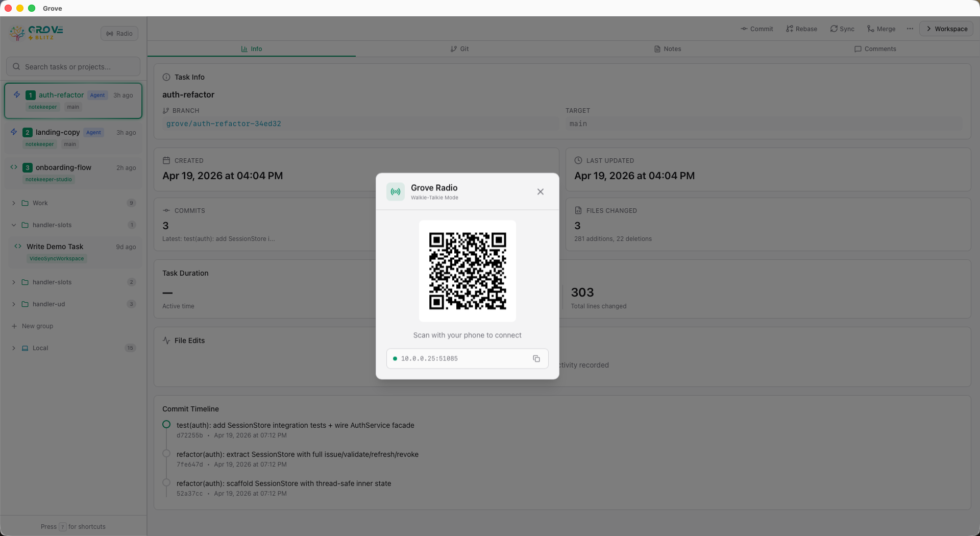Copy the 10.0.0.25:51085 address
Viewport: 980px width, 536px height.
(x=536, y=359)
